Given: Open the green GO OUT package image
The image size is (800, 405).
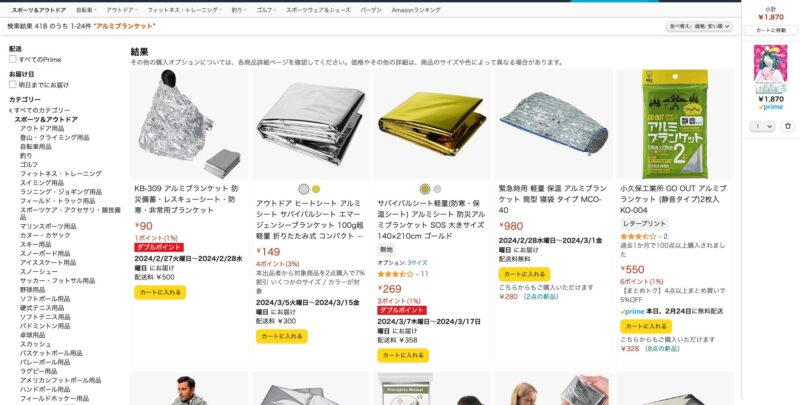Looking at the screenshot, I should pyautogui.click(x=674, y=124).
